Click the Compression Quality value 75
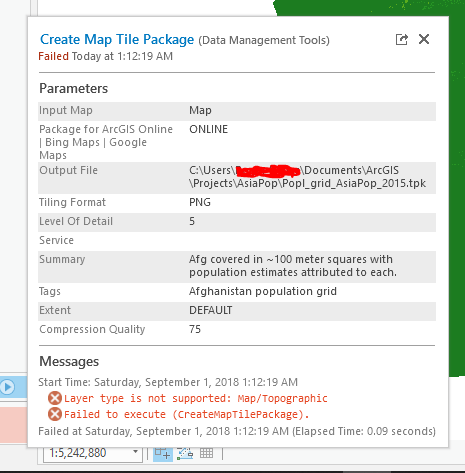This screenshot has width=465, height=473. tap(195, 329)
